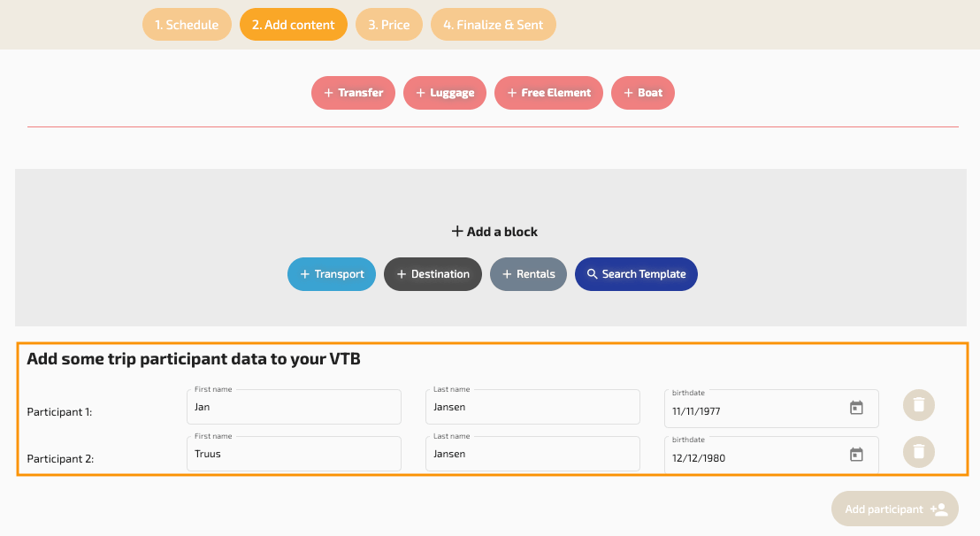
Task: Switch to the 3. Price step
Action: coord(389,25)
